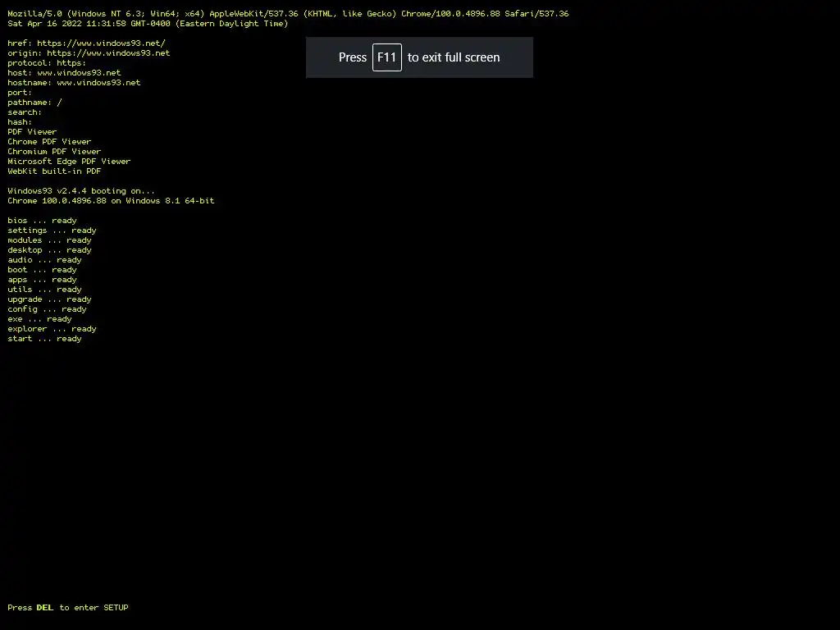This screenshot has height=630, width=840.
Task: Click the 'origin: https://www.windows93.net' line
Action: tap(89, 53)
